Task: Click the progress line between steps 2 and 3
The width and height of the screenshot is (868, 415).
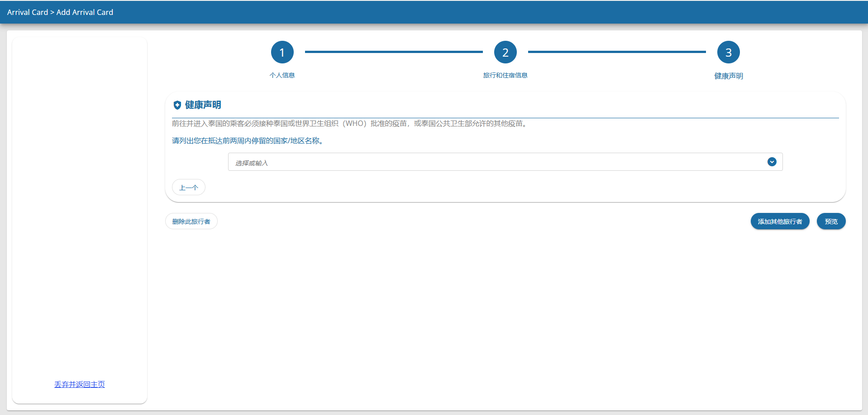Action: tap(616, 52)
